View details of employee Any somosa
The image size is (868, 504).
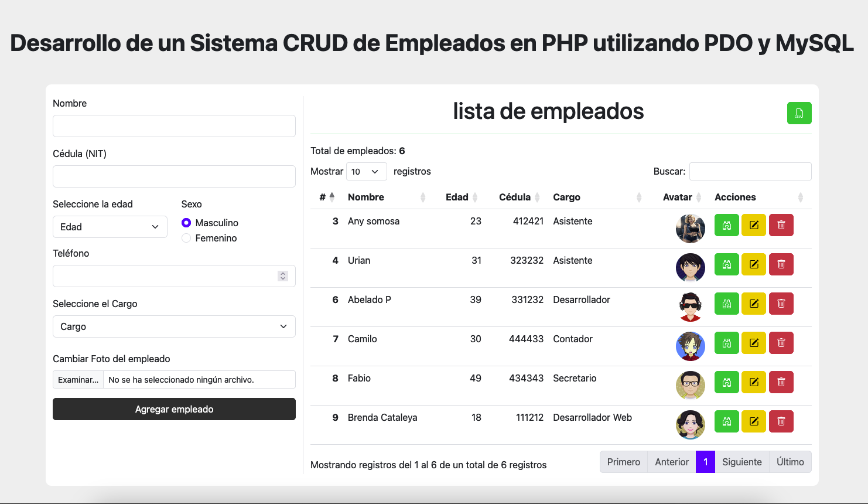(x=726, y=225)
